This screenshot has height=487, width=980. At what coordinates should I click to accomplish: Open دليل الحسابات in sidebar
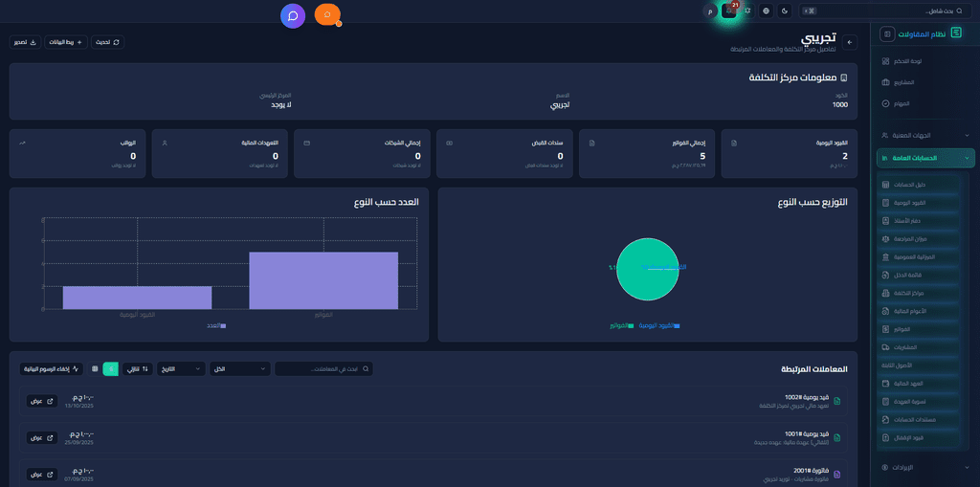pyautogui.click(x=919, y=185)
